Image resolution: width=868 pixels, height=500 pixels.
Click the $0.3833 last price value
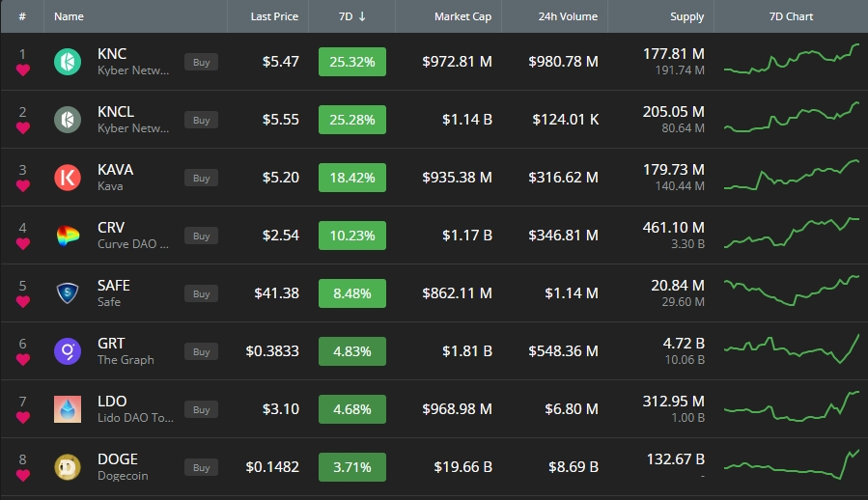click(272, 351)
